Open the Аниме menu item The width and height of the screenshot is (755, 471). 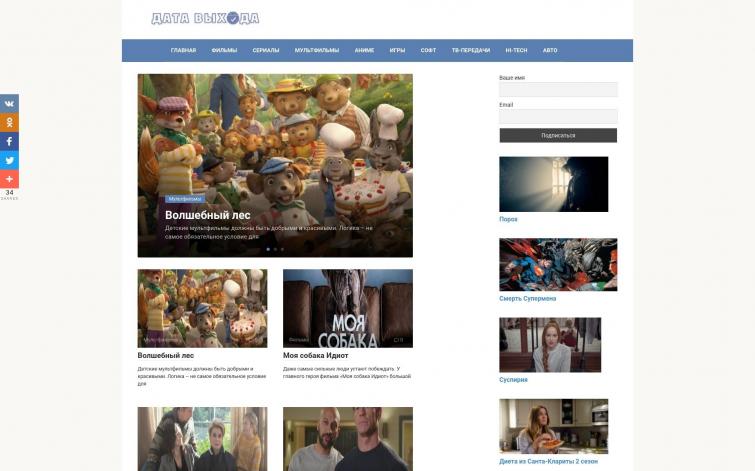[x=364, y=50]
